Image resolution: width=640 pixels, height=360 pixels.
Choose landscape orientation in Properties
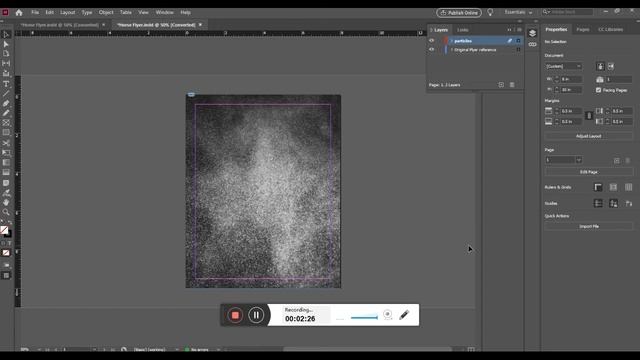pyautogui.click(x=611, y=66)
